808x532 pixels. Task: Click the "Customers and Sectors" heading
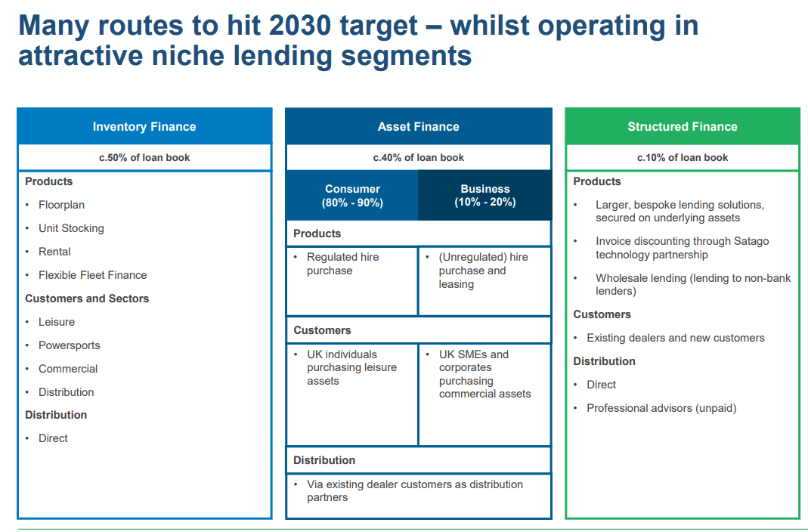[x=87, y=298]
